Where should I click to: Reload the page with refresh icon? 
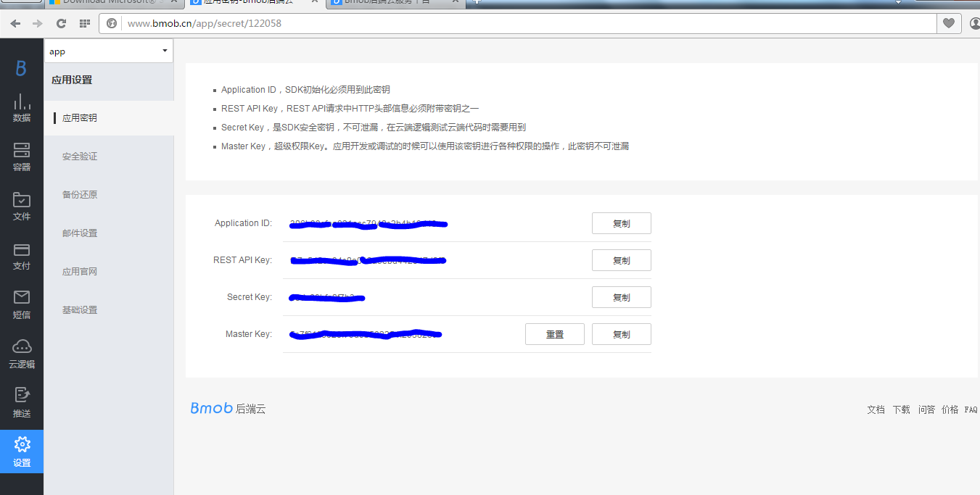coord(61,23)
